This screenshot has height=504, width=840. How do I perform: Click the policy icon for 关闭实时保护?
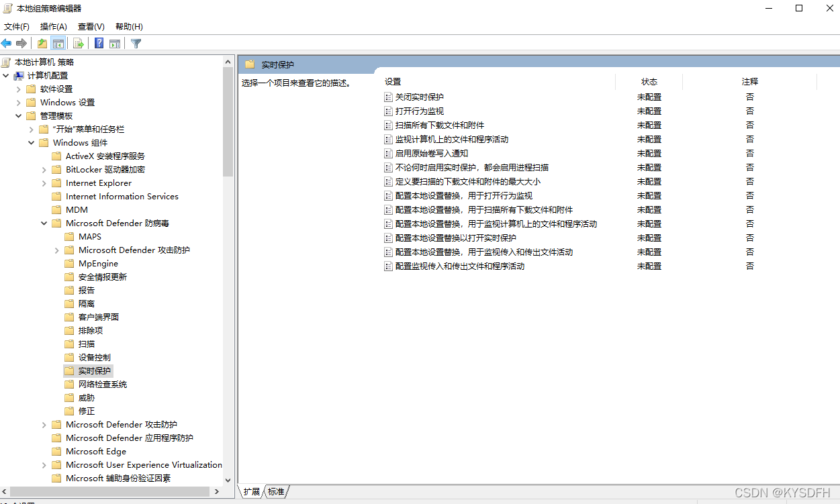[x=388, y=97]
